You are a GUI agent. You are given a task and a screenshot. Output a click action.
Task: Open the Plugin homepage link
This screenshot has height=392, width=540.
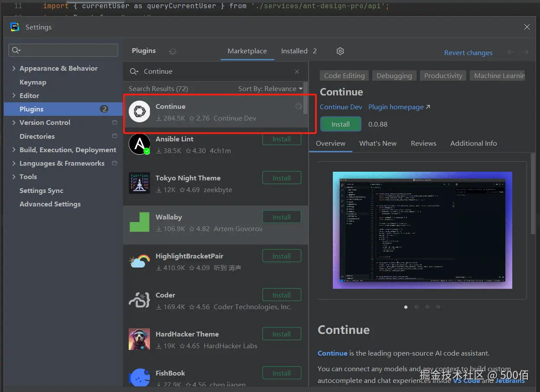[x=399, y=107]
